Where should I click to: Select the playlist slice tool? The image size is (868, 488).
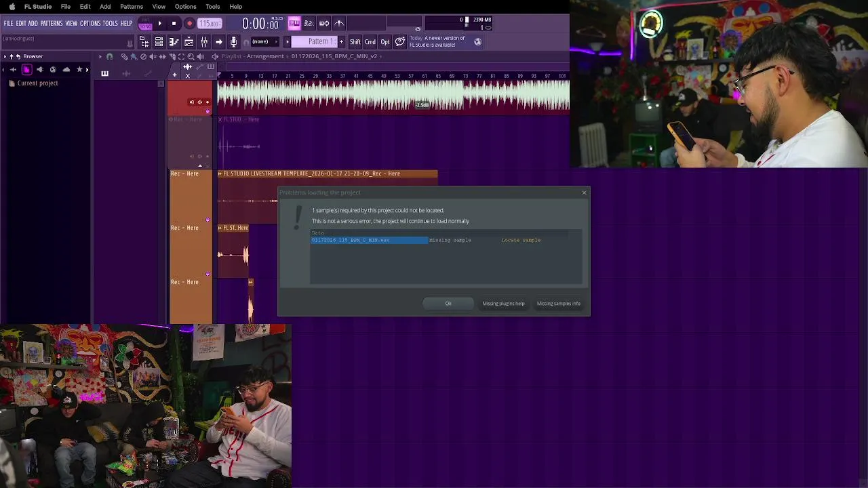coord(172,56)
